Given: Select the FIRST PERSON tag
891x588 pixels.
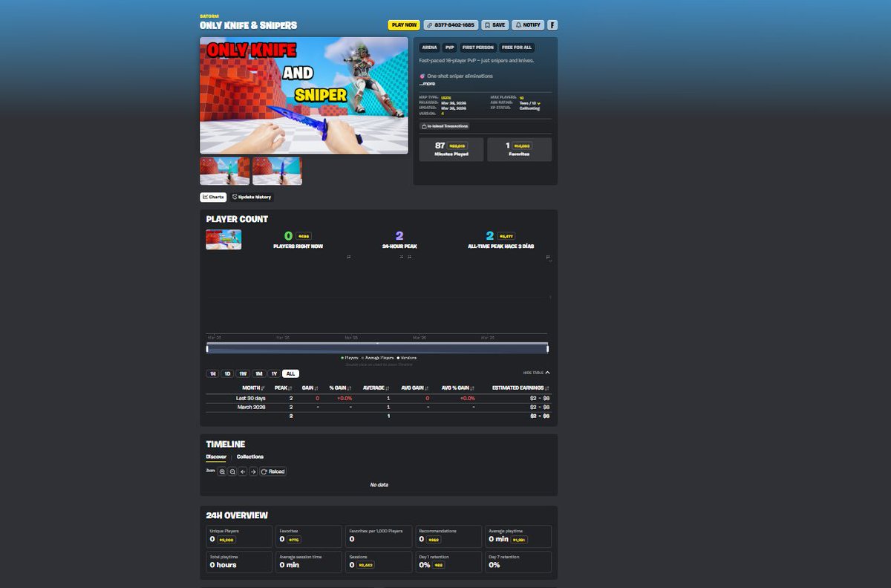Looking at the screenshot, I should tap(479, 48).
